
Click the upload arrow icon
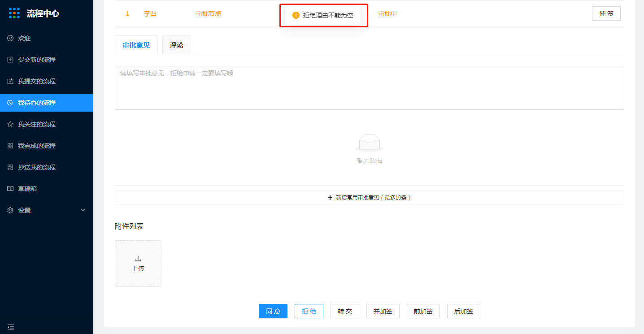pos(138,259)
